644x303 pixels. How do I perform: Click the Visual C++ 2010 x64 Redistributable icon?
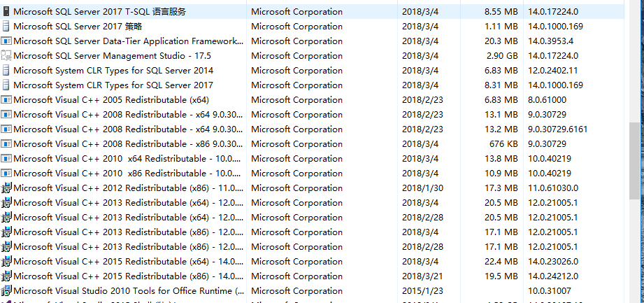tap(6, 159)
